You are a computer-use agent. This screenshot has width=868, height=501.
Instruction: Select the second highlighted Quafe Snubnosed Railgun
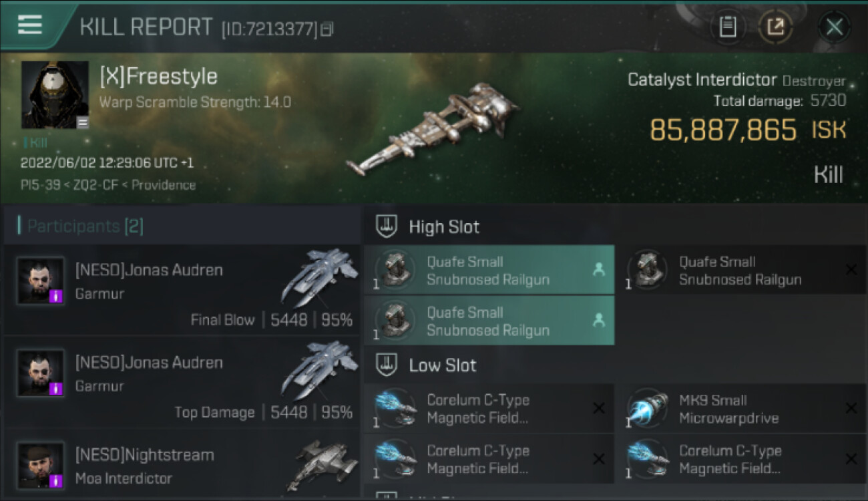point(489,321)
